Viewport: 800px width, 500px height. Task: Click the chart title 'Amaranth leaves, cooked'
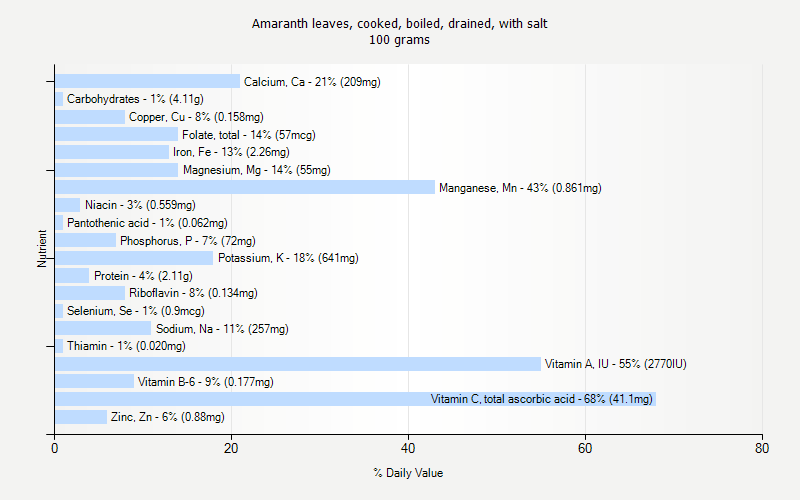click(x=399, y=23)
